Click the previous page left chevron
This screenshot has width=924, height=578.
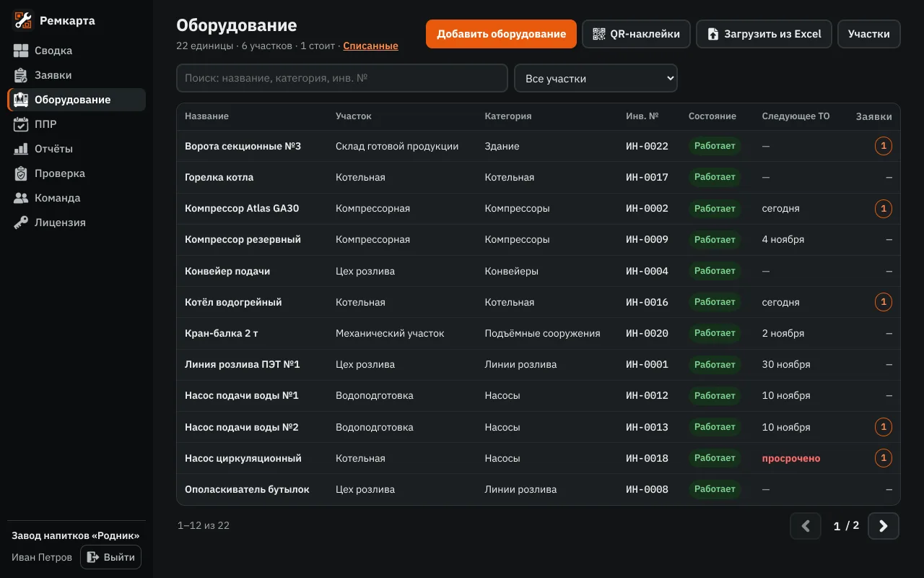(x=806, y=526)
